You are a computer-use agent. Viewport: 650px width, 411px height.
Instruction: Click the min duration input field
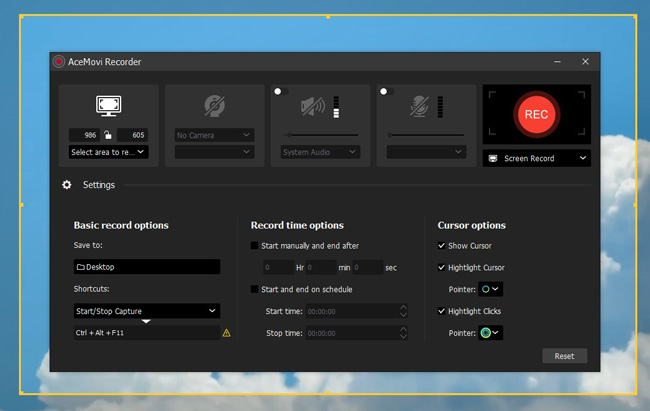321,268
